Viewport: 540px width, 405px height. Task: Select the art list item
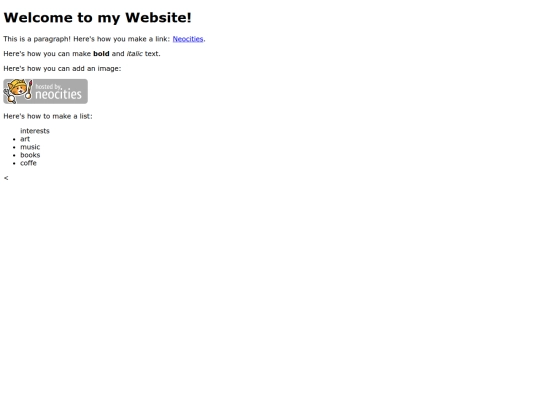click(25, 139)
